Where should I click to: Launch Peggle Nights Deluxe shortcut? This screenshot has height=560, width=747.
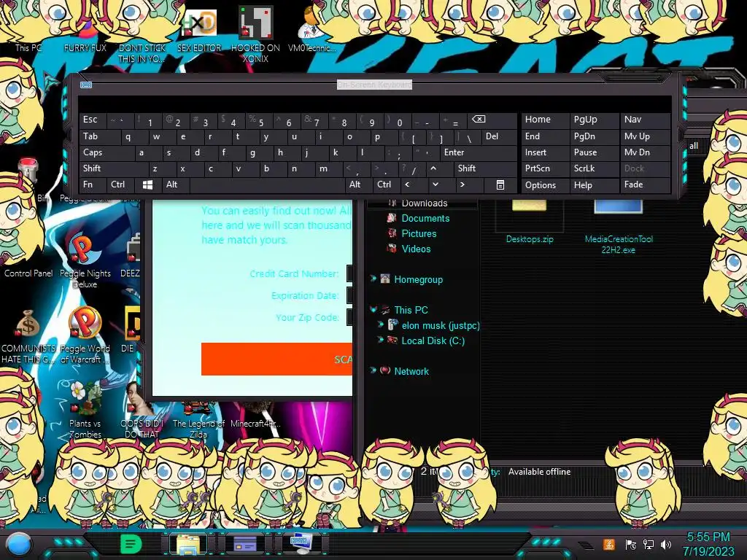click(x=85, y=261)
